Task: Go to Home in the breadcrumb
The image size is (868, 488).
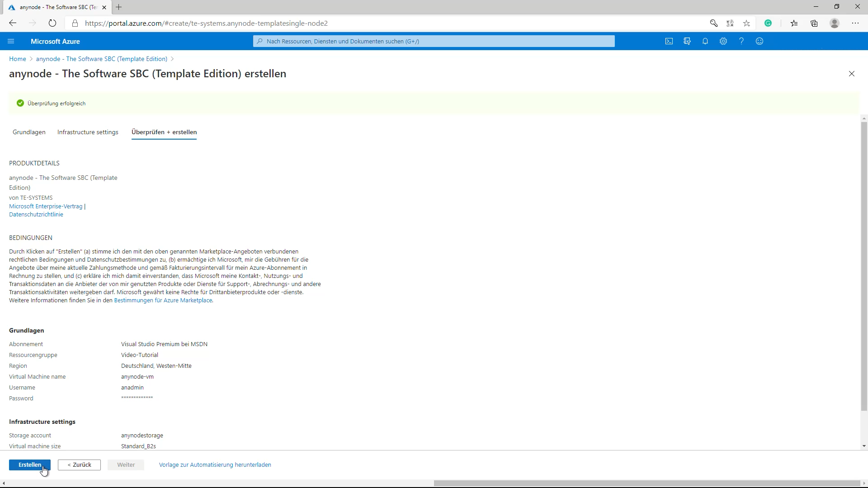Action: tap(18, 59)
